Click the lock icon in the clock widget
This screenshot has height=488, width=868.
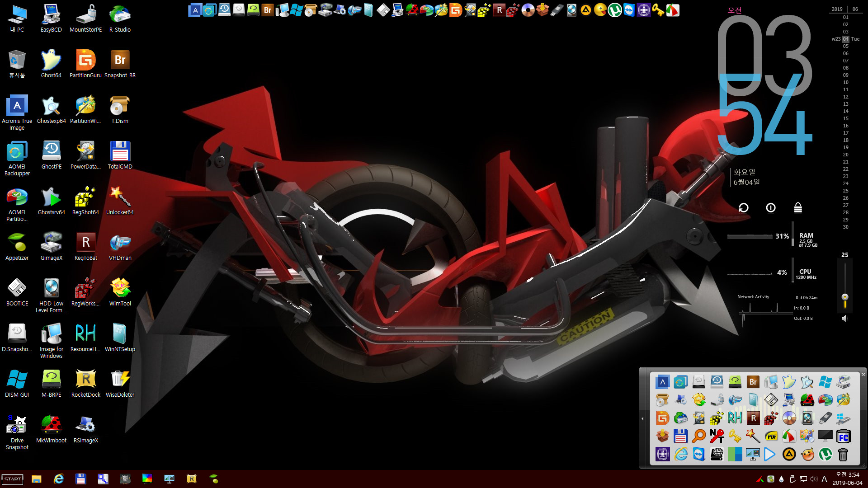[798, 207]
